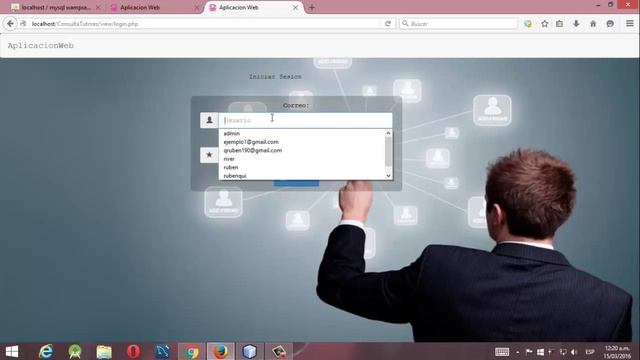Switch to the first Aplicacion Web tab

pyautogui.click(x=154, y=7)
